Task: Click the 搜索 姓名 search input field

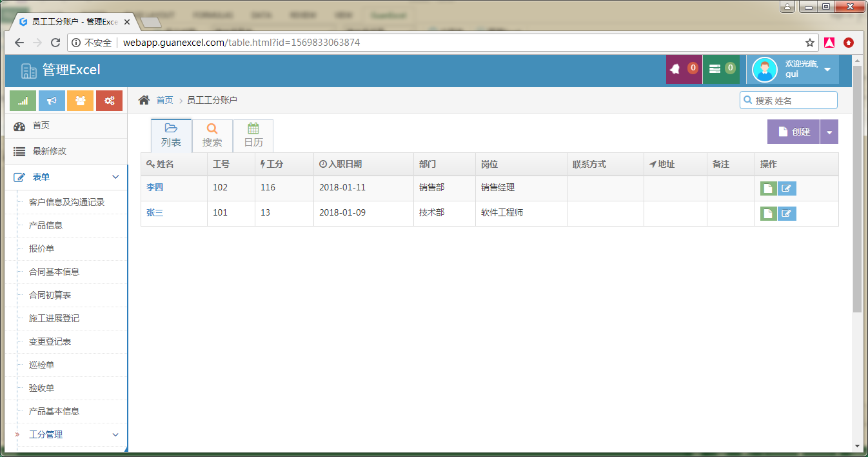Action: (793, 100)
